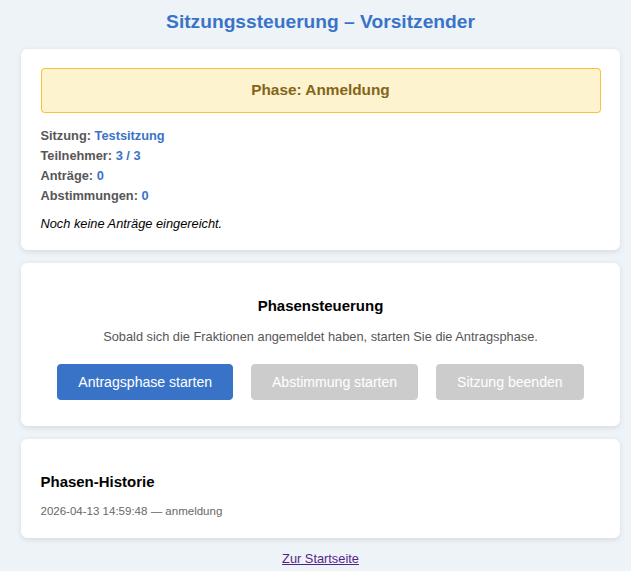This screenshot has height=571, width=631.
Task: Click the Anträge count value 0
Action: tap(100, 176)
